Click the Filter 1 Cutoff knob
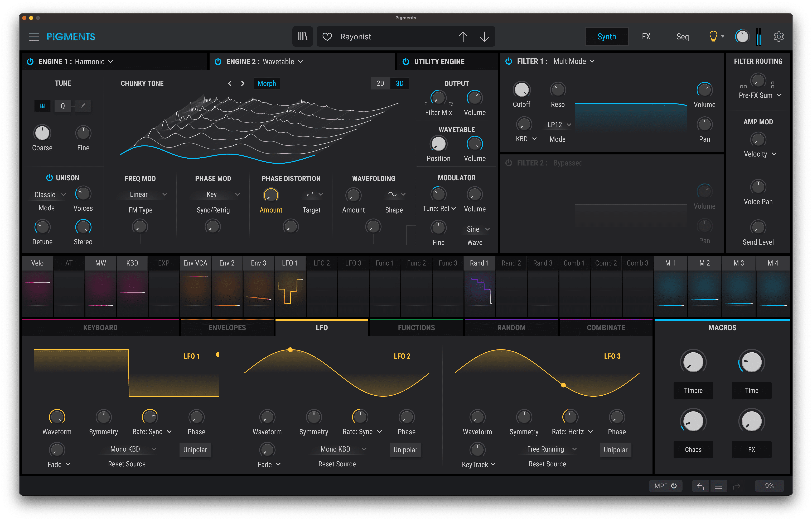 (521, 90)
